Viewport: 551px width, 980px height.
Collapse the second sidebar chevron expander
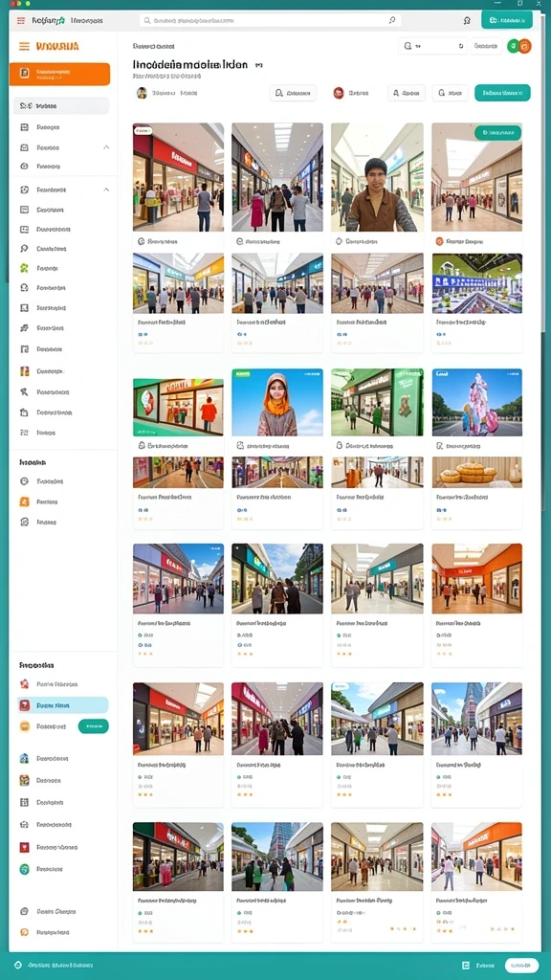click(x=106, y=189)
